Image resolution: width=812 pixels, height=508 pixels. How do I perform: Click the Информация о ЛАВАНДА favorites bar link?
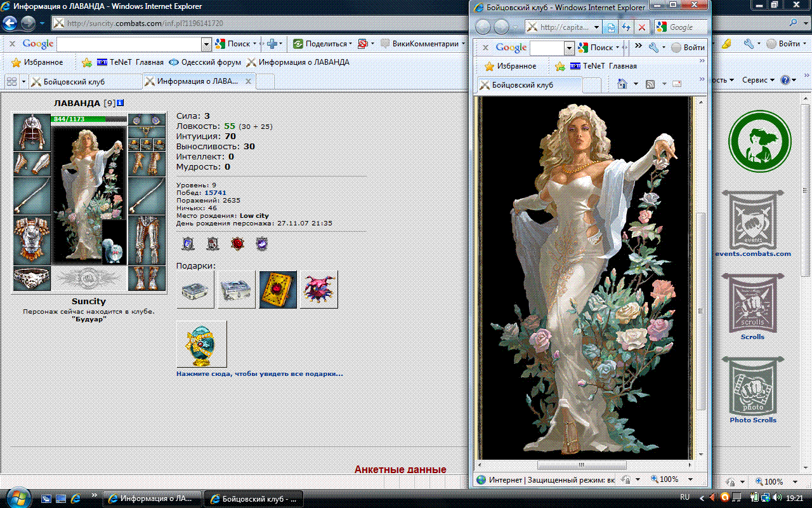pos(298,62)
